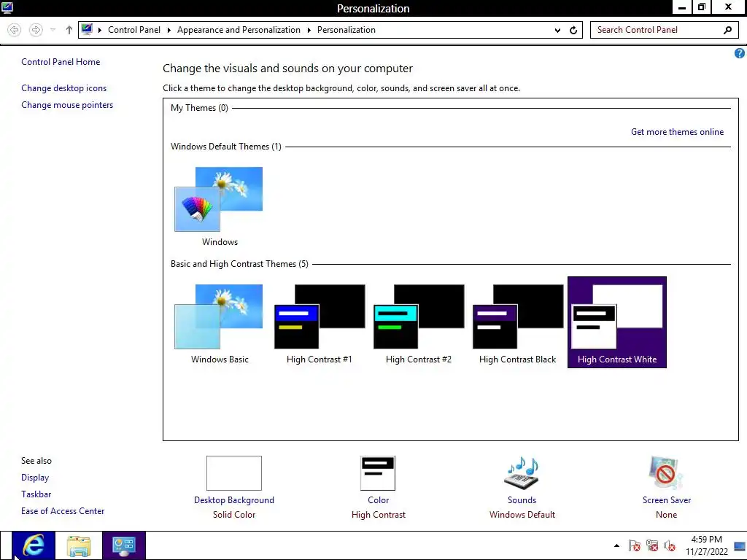Go up one level with Up arrow
Screen dimensions: 747x560
pyautogui.click(x=69, y=30)
